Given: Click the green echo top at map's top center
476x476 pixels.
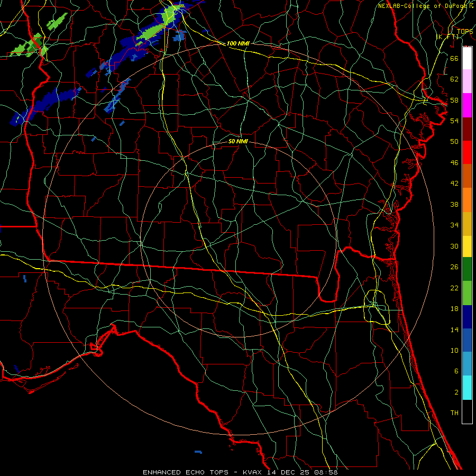Looking at the screenshot, I should tap(169, 16).
